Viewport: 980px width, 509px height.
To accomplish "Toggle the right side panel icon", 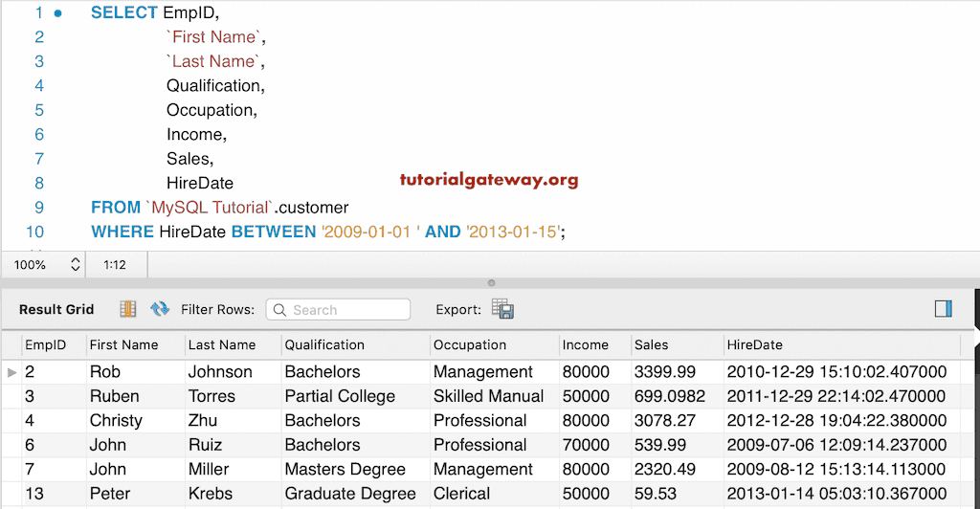I will (x=943, y=308).
